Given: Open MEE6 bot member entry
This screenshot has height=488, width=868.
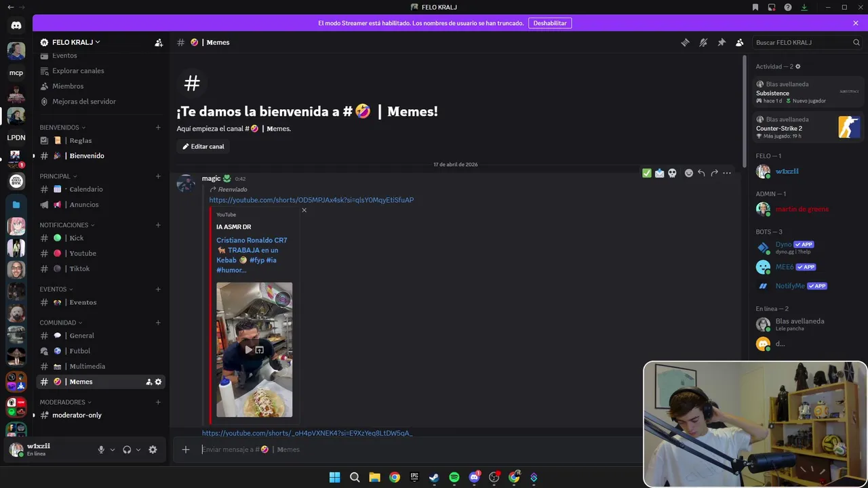Looking at the screenshot, I should [807, 267].
